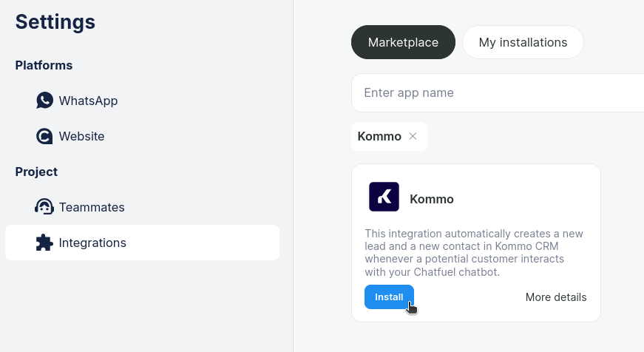Go to the Teammates label under Project
The height and width of the screenshot is (352, 644).
pyautogui.click(x=92, y=207)
